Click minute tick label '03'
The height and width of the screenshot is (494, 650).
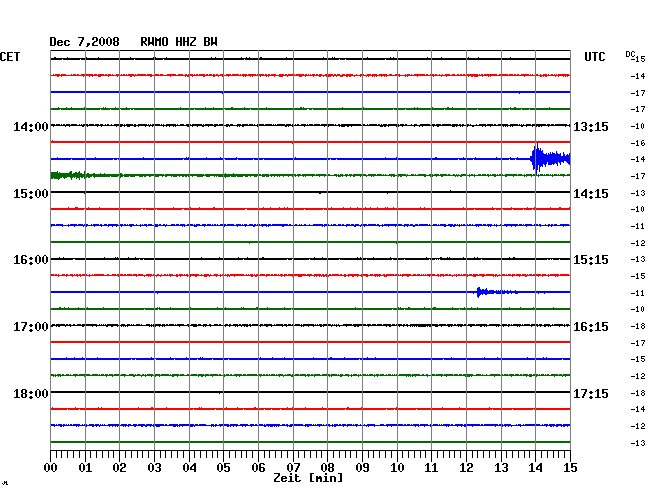tap(154, 468)
